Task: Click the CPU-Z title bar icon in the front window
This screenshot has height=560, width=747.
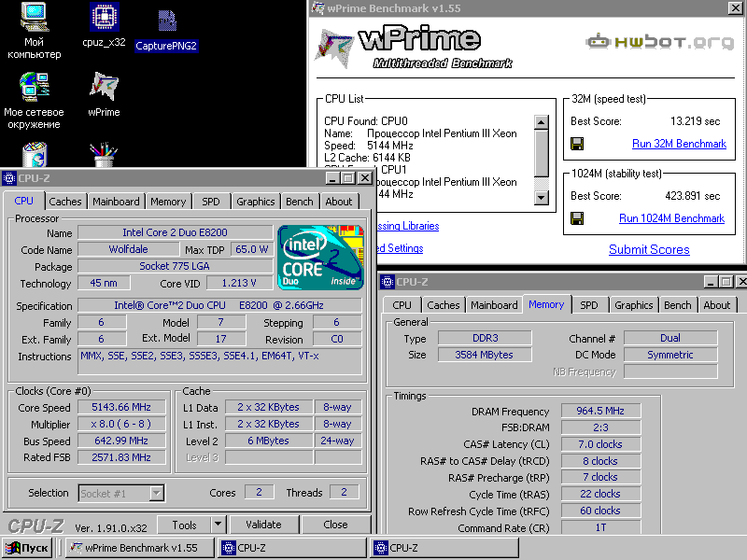Action: [9, 178]
